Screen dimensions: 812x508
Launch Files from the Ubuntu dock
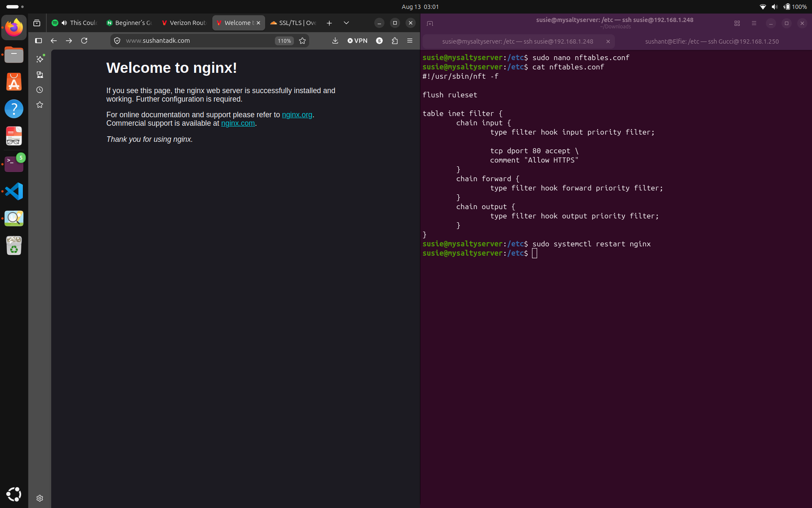(x=14, y=55)
